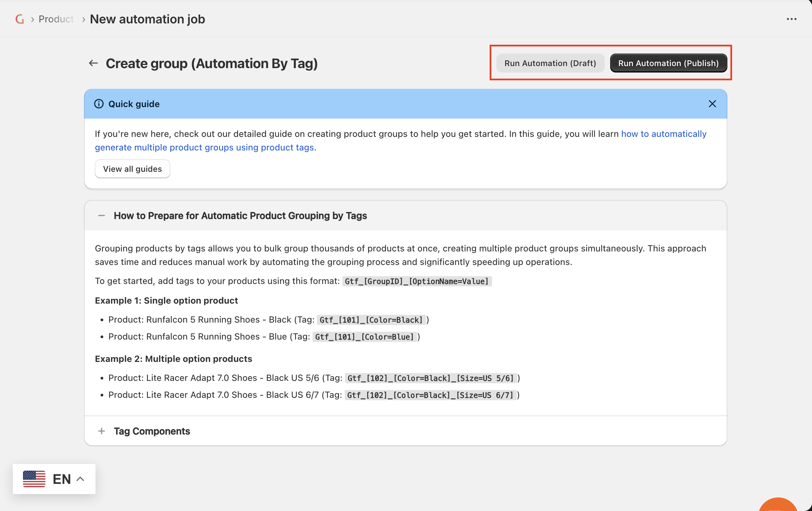Click How to Prepare for Automatic Grouping header
Screen dimensions: 812x511
click(240, 216)
